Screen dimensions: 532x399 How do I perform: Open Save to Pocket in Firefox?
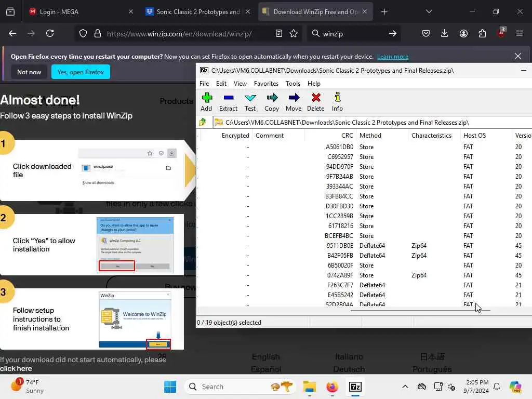pyautogui.click(x=426, y=33)
